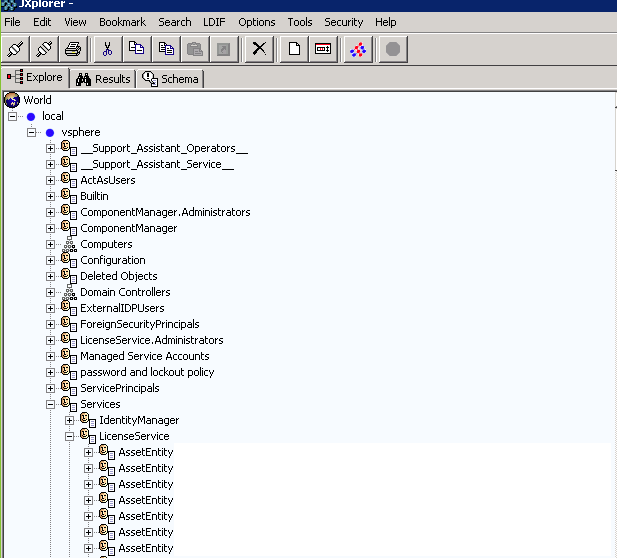Open the Edit menu
This screenshot has height=558, width=617.
click(x=42, y=22)
